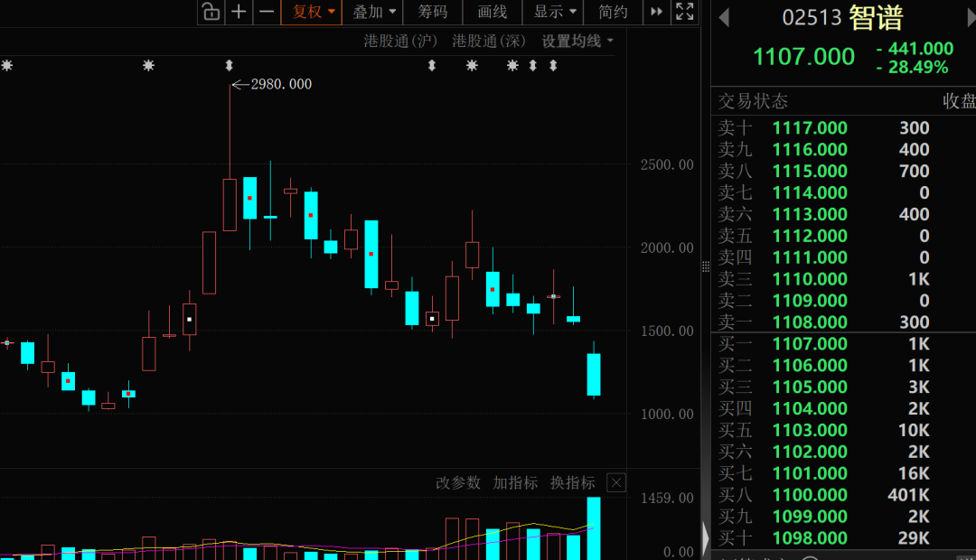Expand the 叠加 dropdown
Viewport: 976px width, 560px height.
373,12
